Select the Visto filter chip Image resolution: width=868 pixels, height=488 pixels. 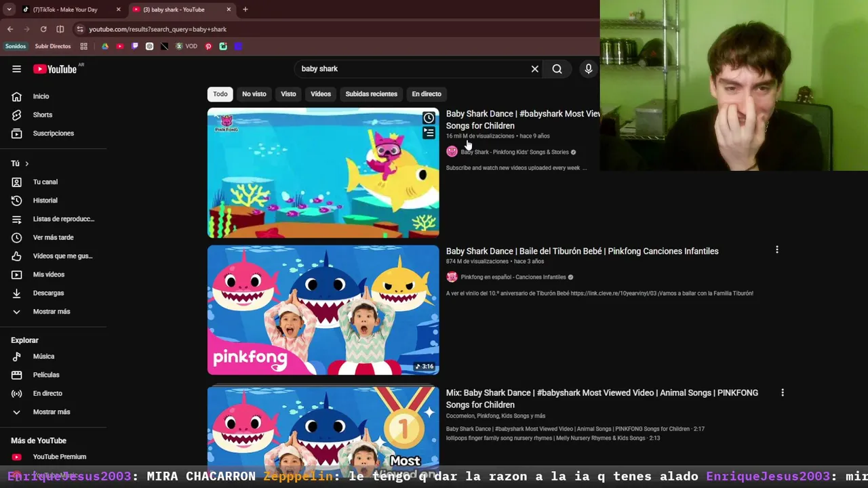288,94
